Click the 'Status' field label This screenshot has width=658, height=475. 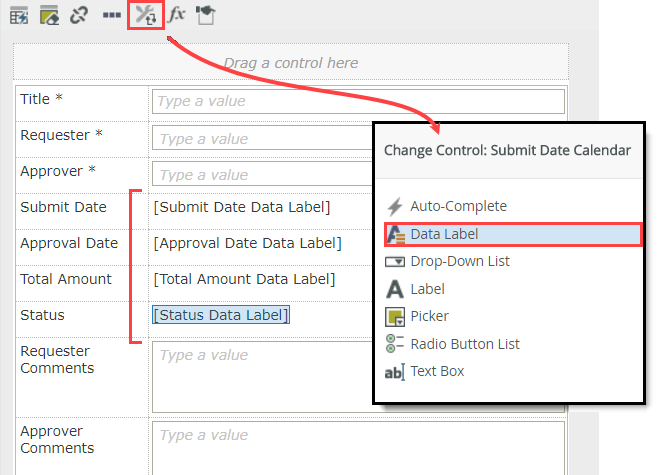42,316
